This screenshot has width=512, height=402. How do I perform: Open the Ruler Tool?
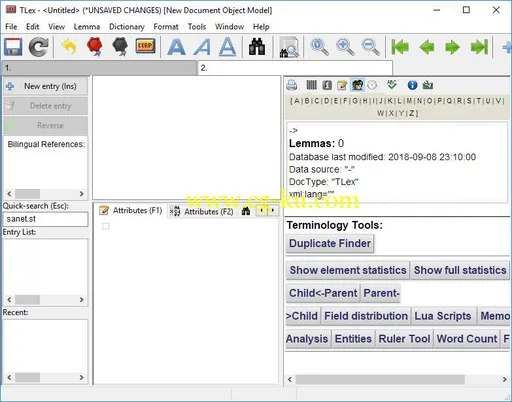point(404,339)
